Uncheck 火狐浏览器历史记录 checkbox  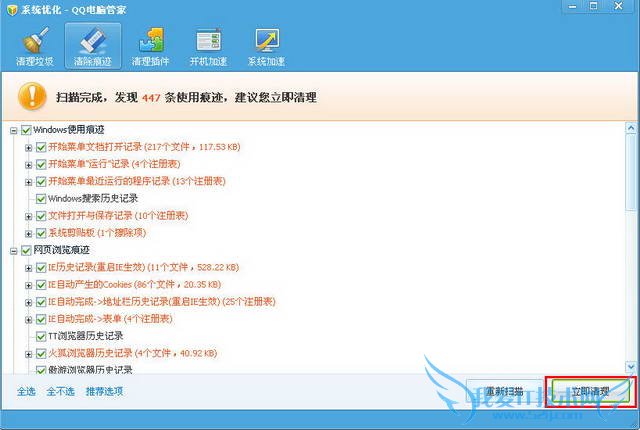pyautogui.click(x=41, y=353)
